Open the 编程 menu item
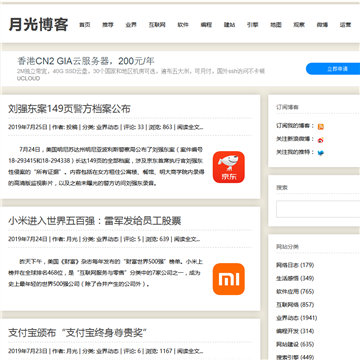Viewport: 360px width, 360px height. (206, 25)
